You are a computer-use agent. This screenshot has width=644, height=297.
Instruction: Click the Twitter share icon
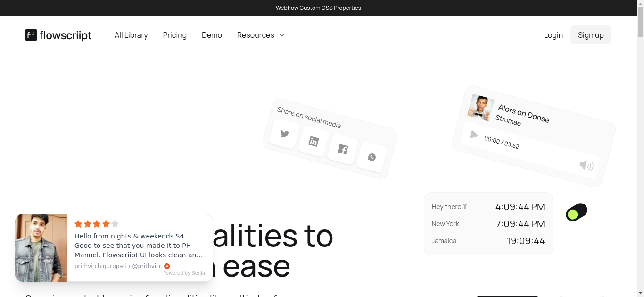[284, 134]
